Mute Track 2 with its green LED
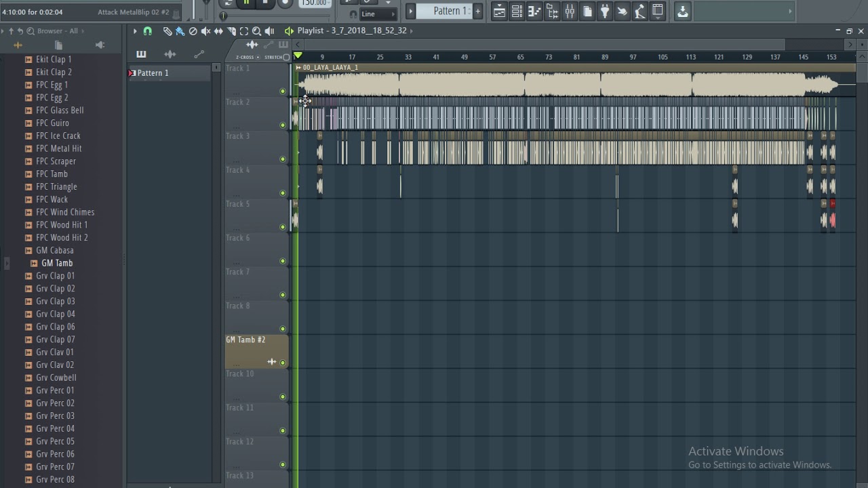This screenshot has width=868, height=488. [283, 125]
